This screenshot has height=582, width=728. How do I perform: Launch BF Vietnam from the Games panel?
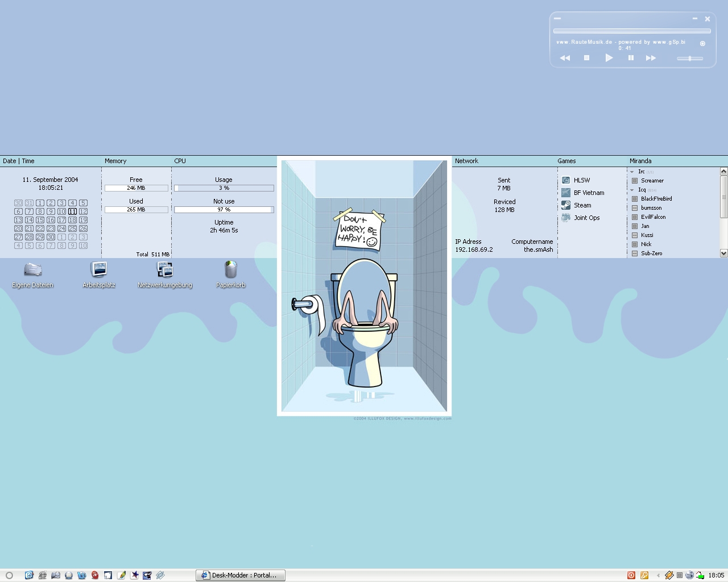[583, 193]
